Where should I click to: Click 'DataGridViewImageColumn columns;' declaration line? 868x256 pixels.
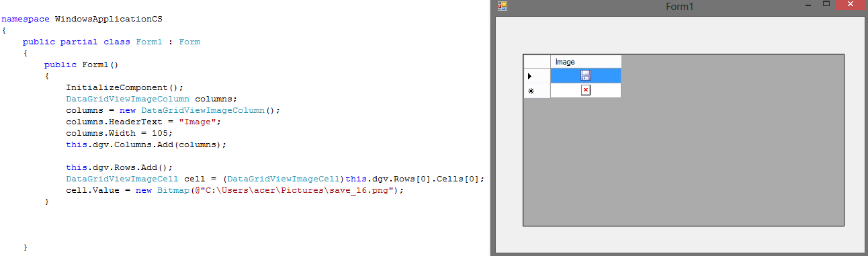tap(152, 99)
